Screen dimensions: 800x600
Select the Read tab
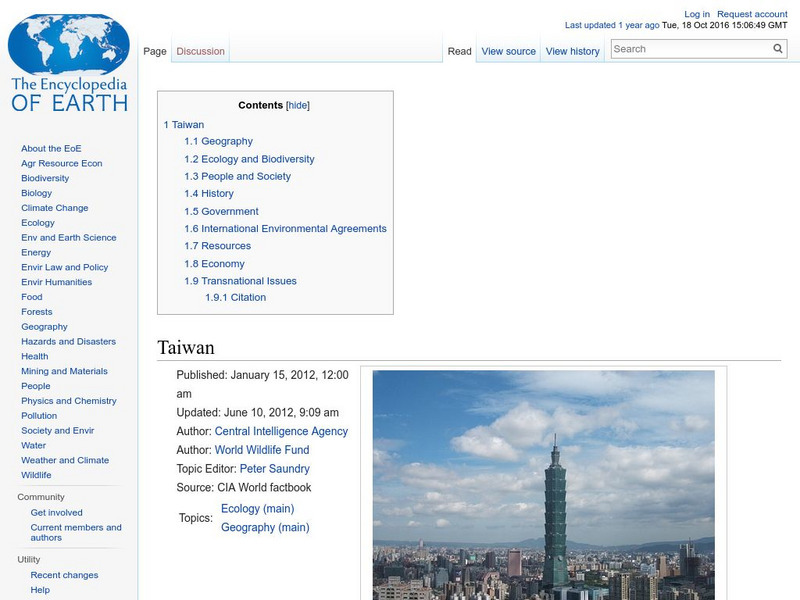pyautogui.click(x=459, y=51)
